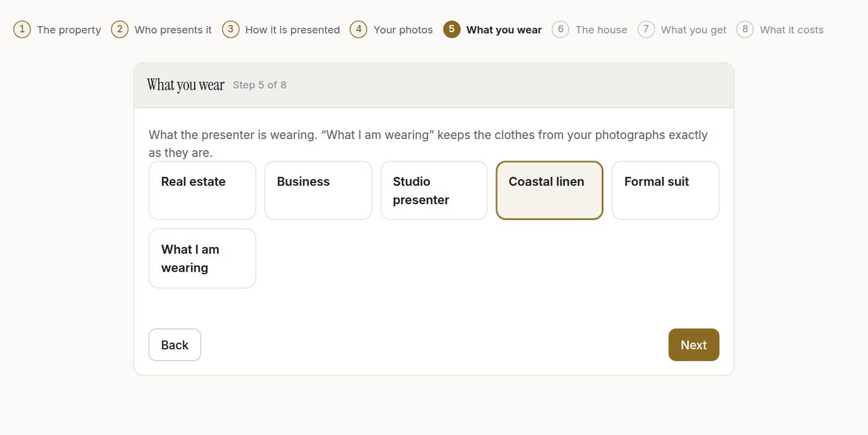Open step 2 Who presents it

(x=161, y=30)
